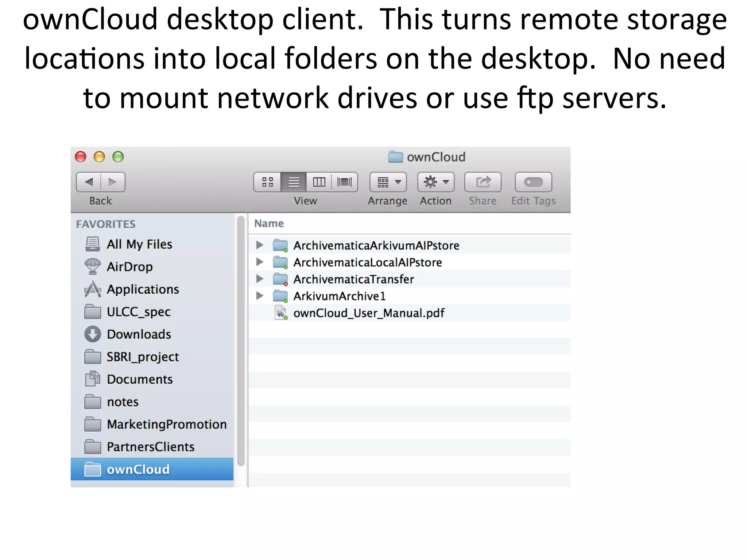747x560 pixels.
Task: Expand the ArchivematicaArkivumAIPstore folder
Action: (260, 245)
